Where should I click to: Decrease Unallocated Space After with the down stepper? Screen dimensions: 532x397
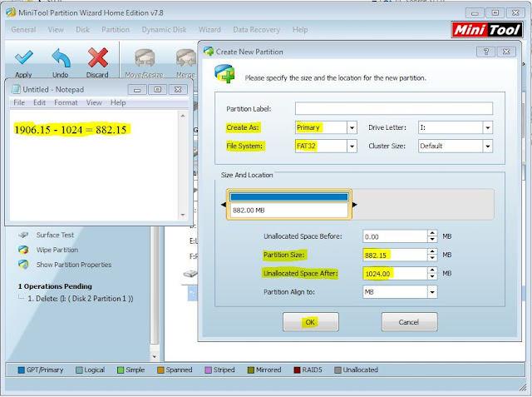click(432, 276)
